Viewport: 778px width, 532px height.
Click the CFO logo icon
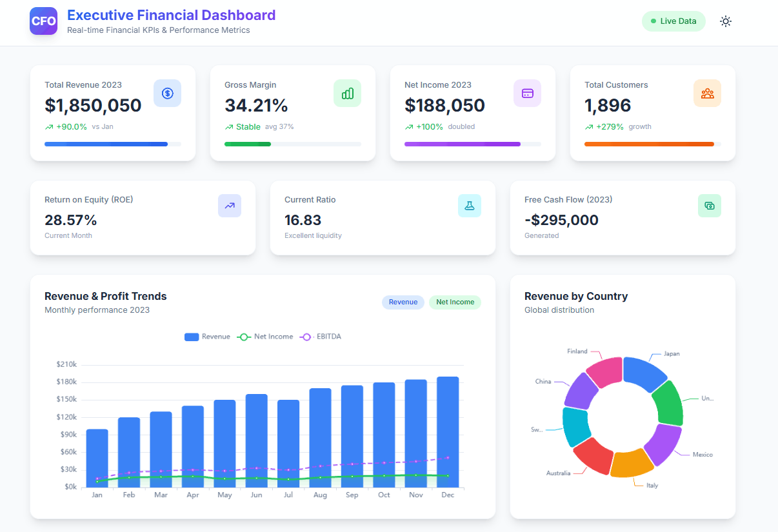click(x=43, y=21)
